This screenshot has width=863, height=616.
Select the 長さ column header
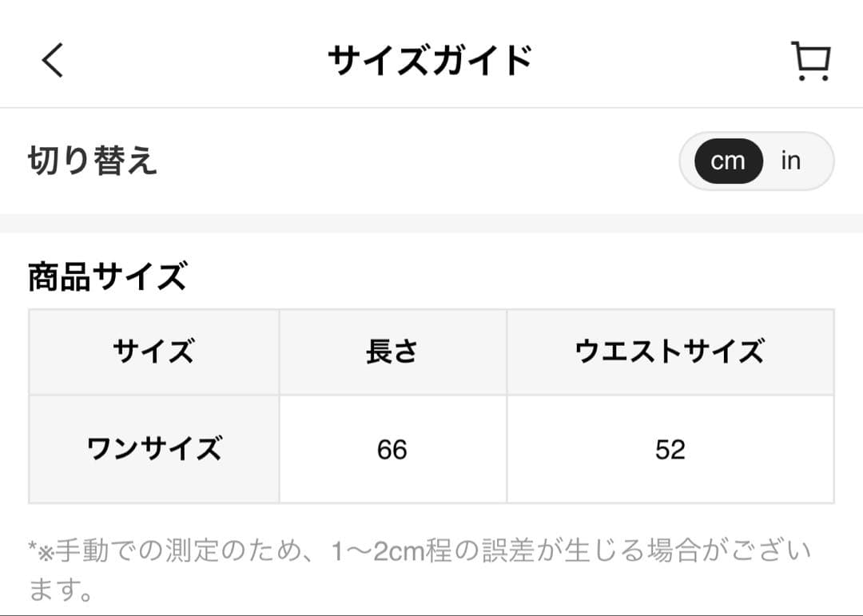tap(392, 352)
